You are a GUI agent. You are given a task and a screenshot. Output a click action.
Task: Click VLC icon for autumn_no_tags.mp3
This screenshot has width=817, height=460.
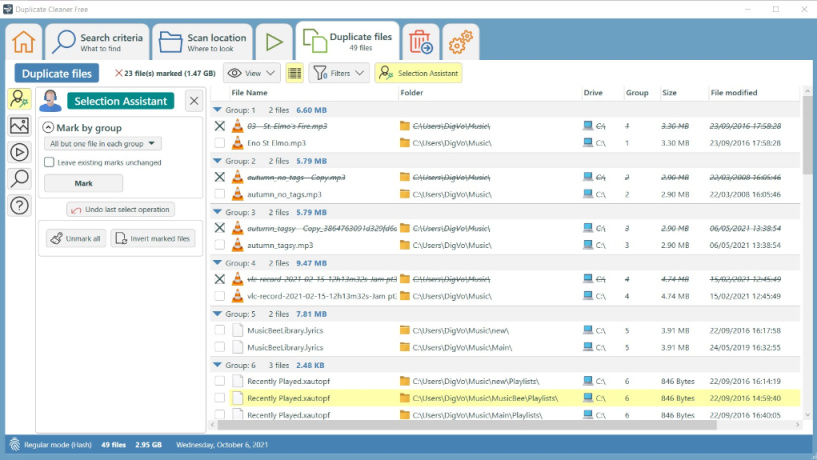click(x=237, y=194)
